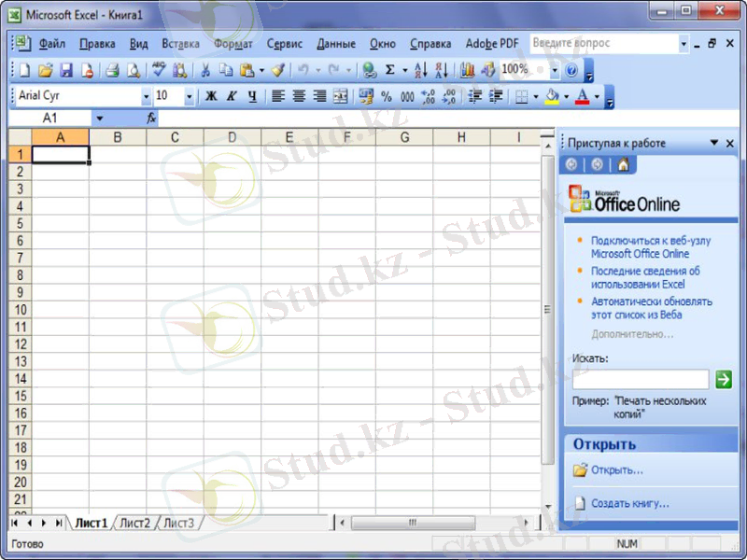Run spelling check from the toolbar
This screenshot has width=747, height=560.
point(160,70)
